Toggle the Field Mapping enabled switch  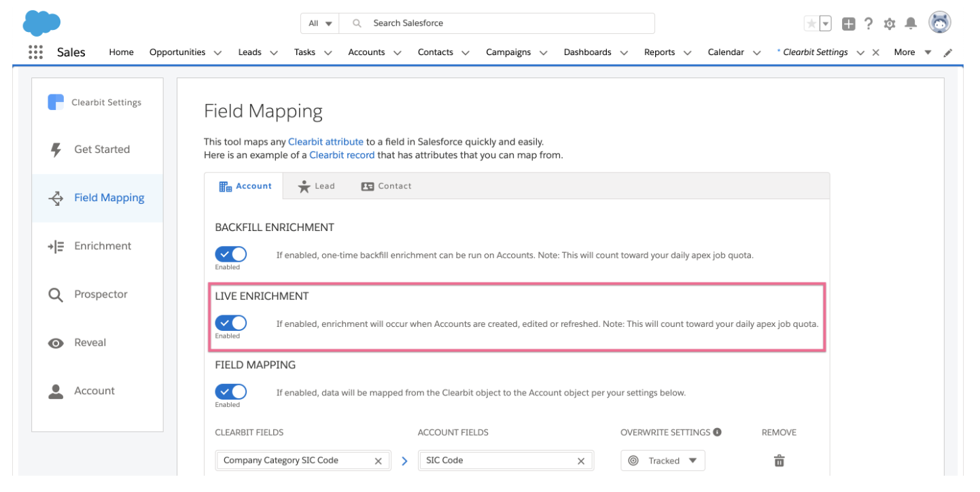click(x=231, y=392)
